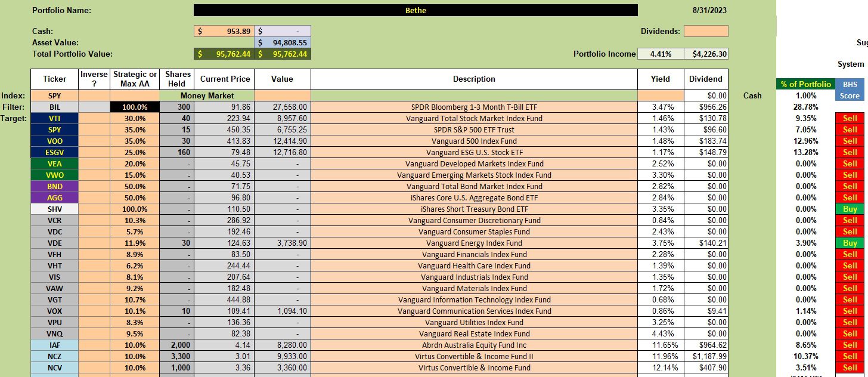Select the Sell score for ESGV
The image size is (868, 377).
coord(850,152)
